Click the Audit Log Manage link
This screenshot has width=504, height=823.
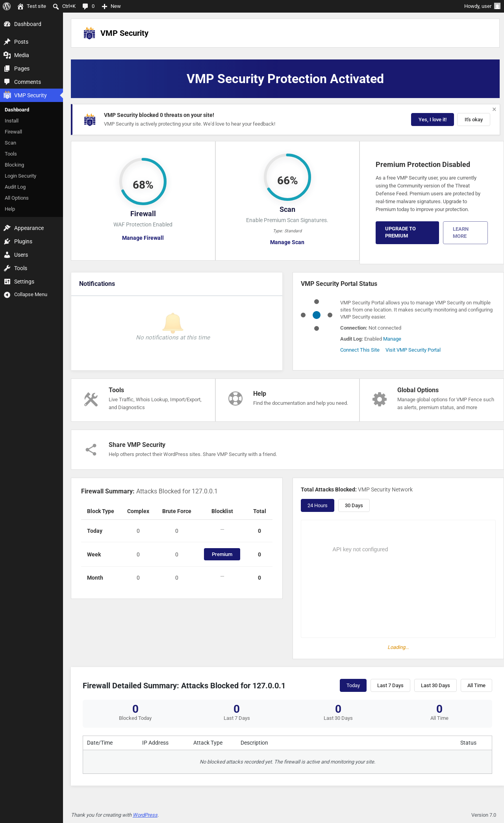point(392,339)
